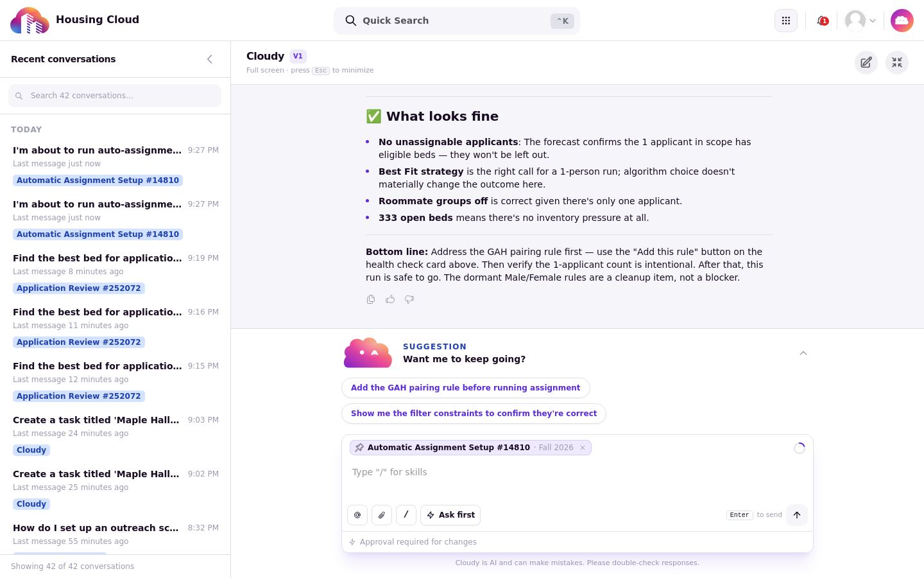This screenshot has height=578, width=924.
Task: Click the message box 'Type / for skills'
Action: 577,478
